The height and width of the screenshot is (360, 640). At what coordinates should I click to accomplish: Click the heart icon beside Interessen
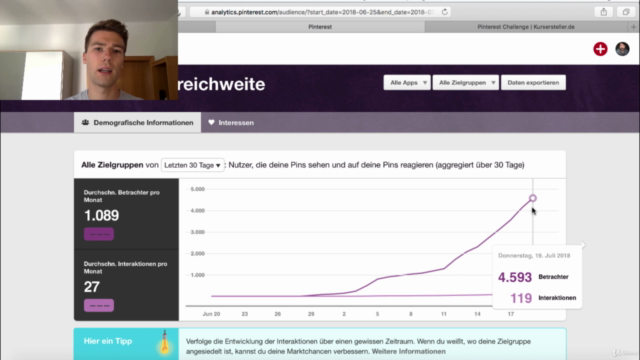(211, 122)
